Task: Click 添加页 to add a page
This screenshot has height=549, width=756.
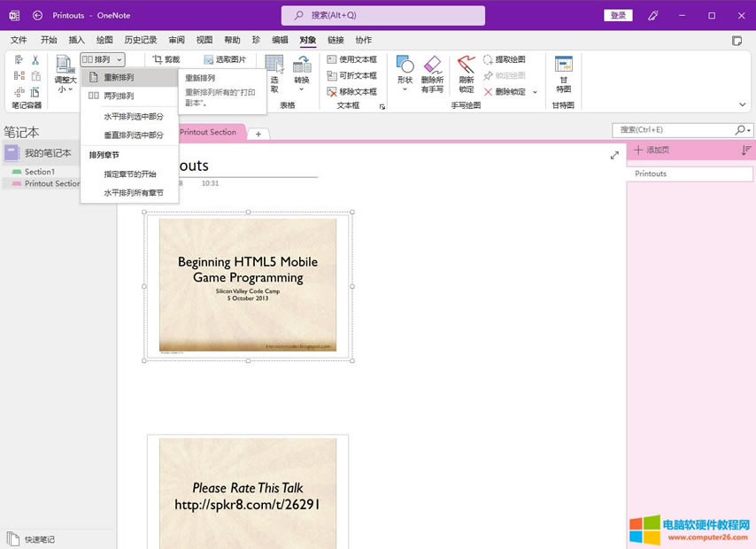Action: coord(652,151)
